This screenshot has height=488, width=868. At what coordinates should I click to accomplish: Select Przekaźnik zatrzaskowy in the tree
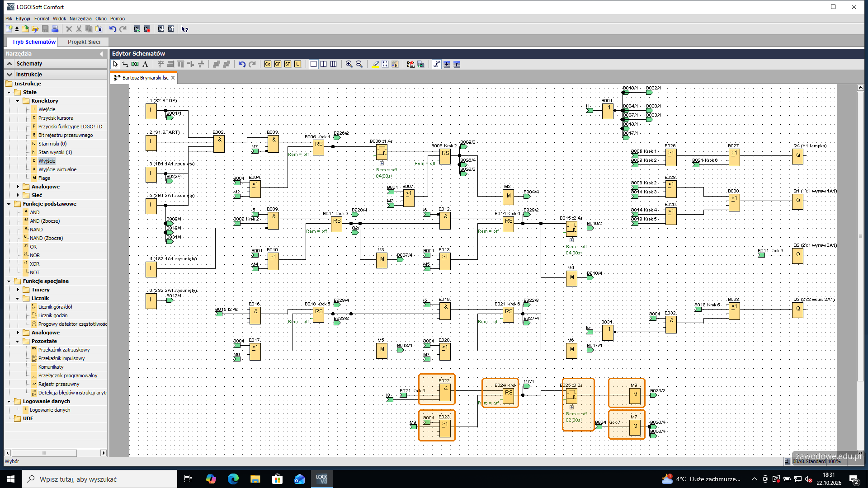click(64, 350)
